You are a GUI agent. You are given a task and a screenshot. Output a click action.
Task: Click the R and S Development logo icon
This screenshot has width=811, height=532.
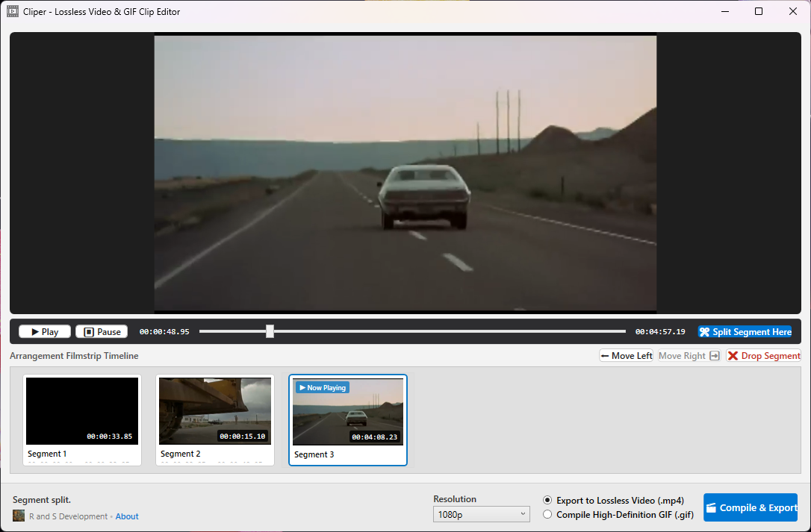19,516
